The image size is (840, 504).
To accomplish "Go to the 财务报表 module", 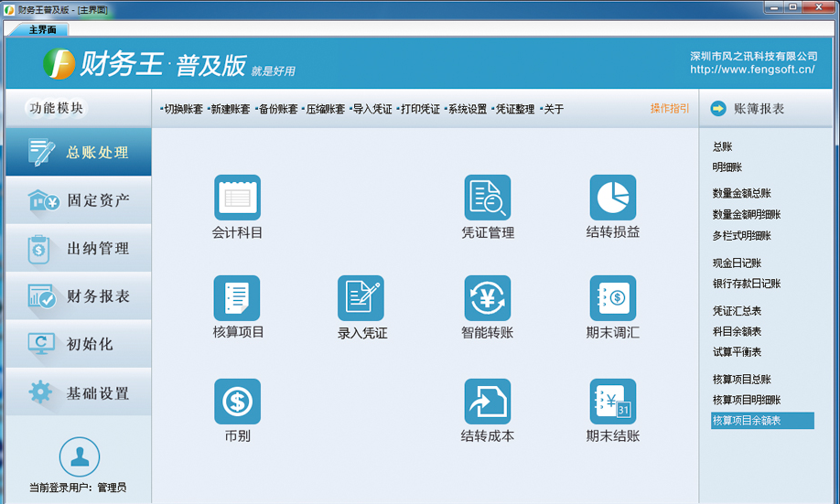I will click(x=78, y=296).
